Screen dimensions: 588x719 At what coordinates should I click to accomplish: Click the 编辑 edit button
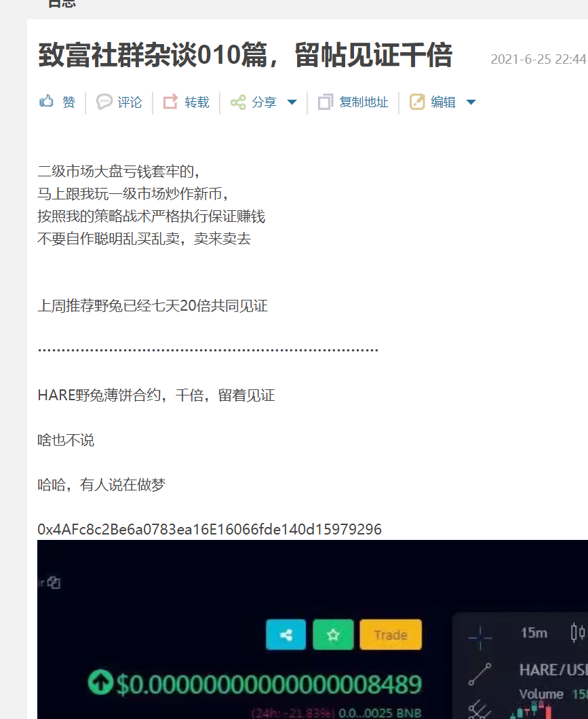[x=443, y=102]
